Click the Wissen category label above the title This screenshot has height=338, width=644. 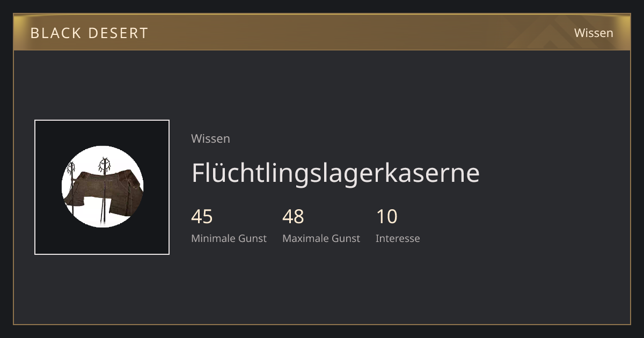(x=210, y=138)
